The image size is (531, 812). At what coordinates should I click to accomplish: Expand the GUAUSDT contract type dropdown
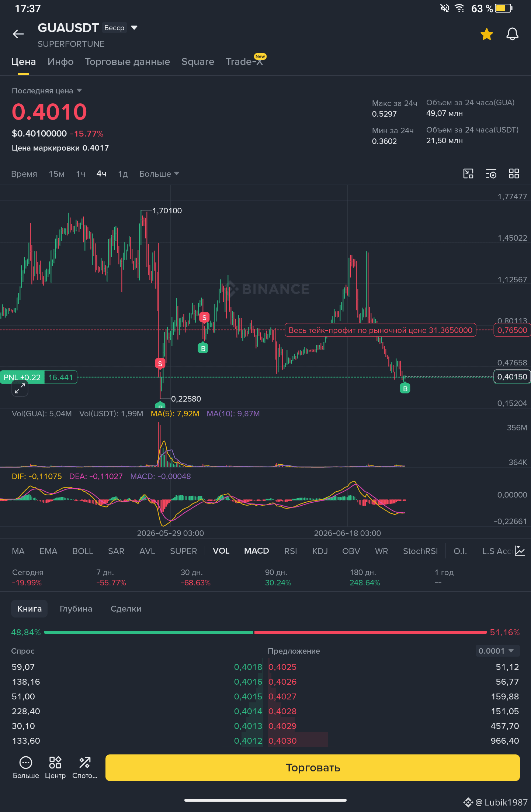click(134, 28)
